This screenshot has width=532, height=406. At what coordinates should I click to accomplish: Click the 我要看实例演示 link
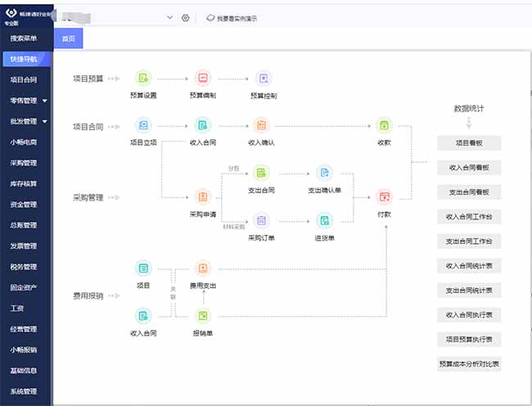232,18
